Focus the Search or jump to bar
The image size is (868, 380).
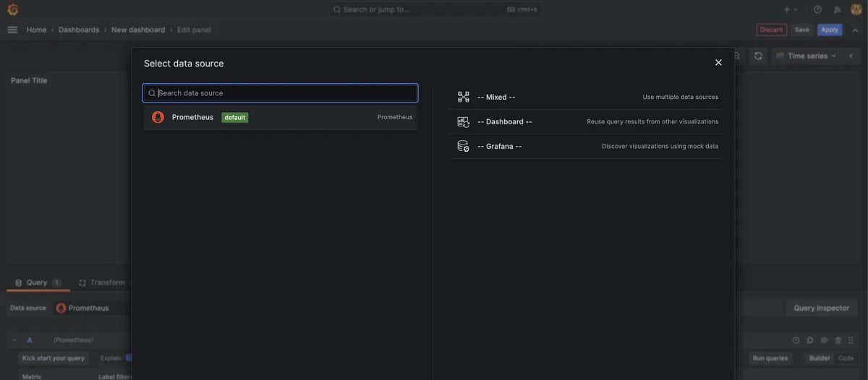coord(434,9)
